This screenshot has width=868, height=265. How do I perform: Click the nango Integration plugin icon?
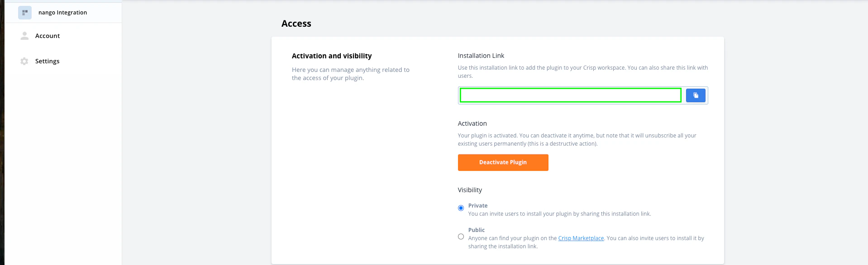25,13
